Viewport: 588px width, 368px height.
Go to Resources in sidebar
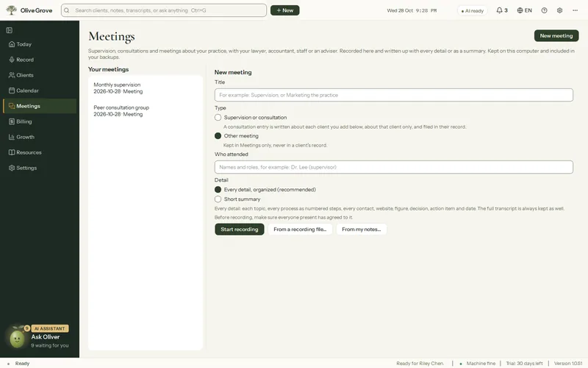40,152
